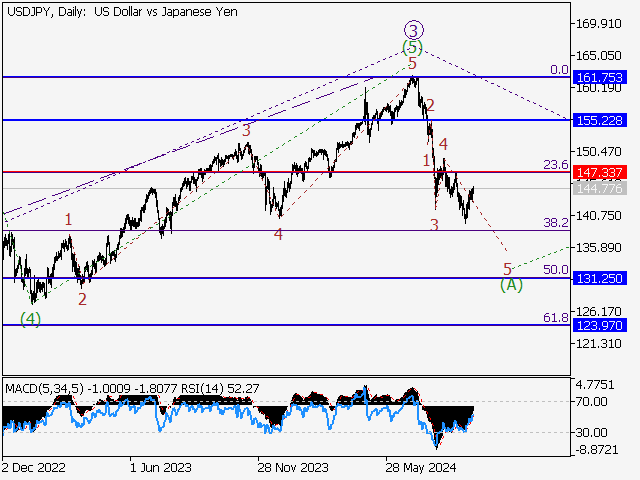
Task: Select the 131.250 blue price label
Action: pos(600,278)
